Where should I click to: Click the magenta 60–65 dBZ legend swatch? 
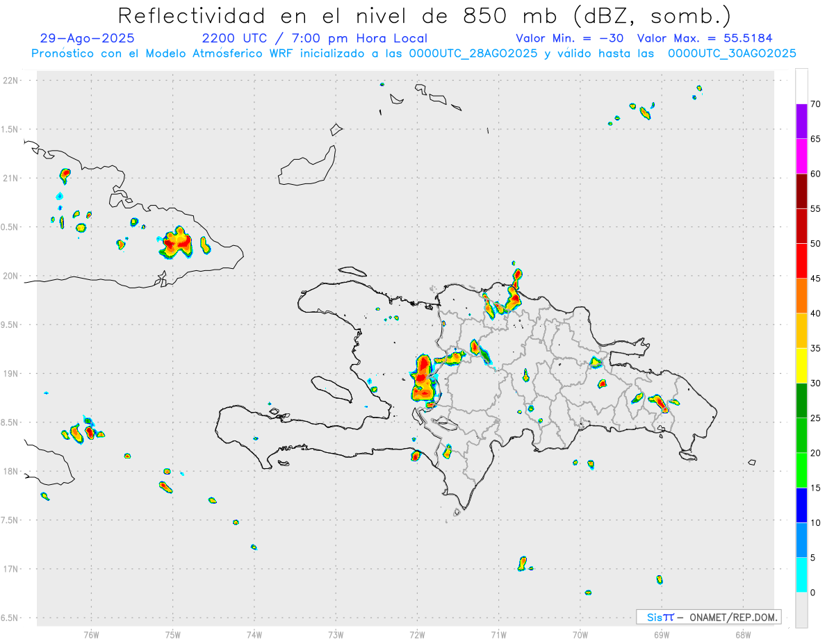tap(801, 156)
